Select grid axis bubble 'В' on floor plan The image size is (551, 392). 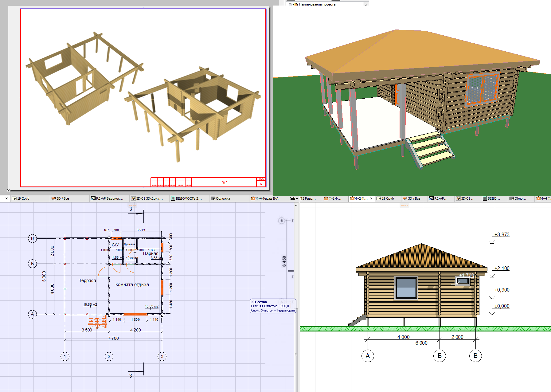[x=32, y=238]
